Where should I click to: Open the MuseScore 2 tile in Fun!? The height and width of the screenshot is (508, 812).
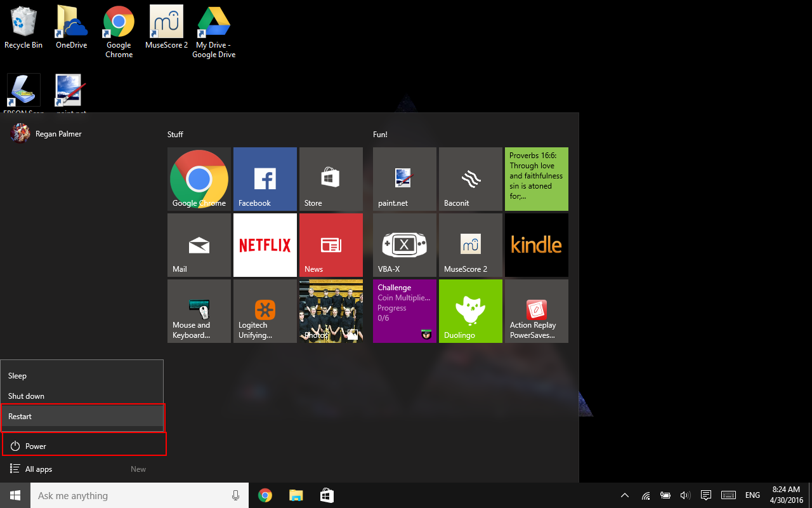pyautogui.click(x=471, y=245)
